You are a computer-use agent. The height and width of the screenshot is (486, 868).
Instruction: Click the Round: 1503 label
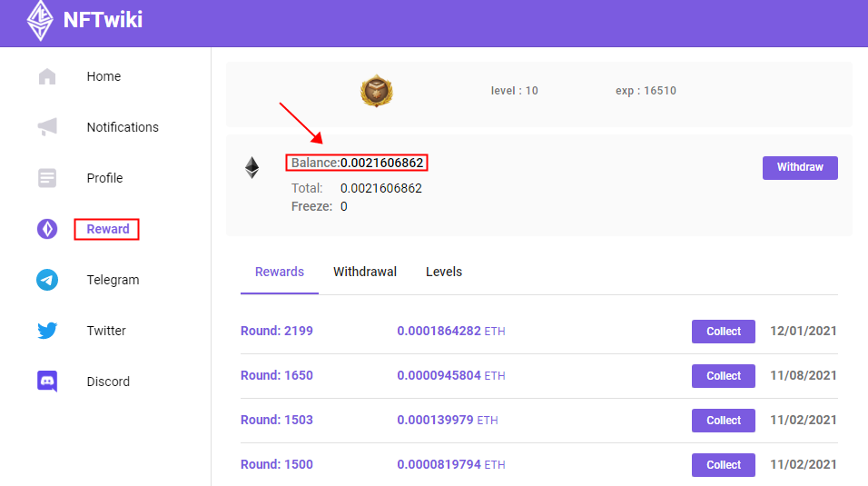click(277, 420)
